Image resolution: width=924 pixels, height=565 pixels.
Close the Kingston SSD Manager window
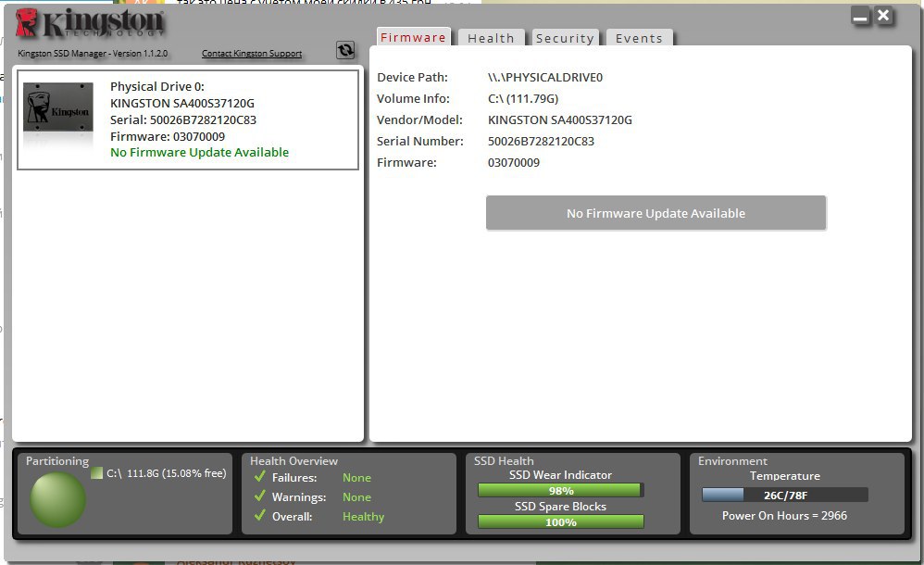883,16
